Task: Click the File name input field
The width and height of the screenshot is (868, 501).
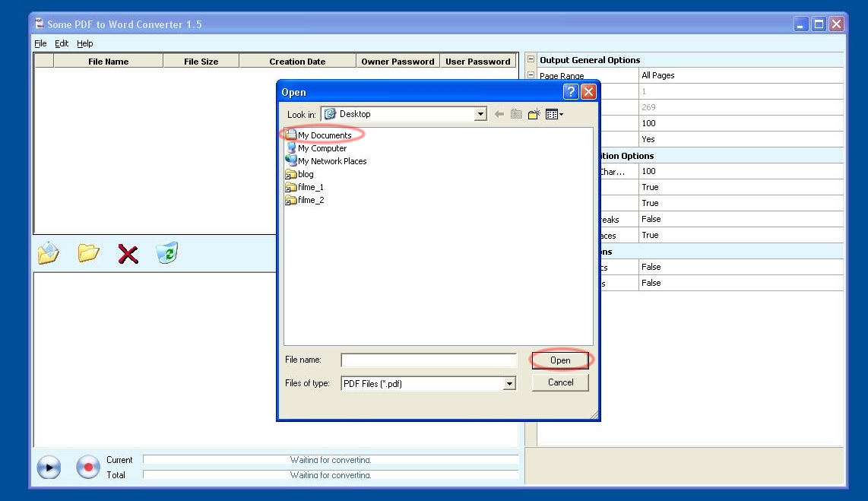Action: 429,360
